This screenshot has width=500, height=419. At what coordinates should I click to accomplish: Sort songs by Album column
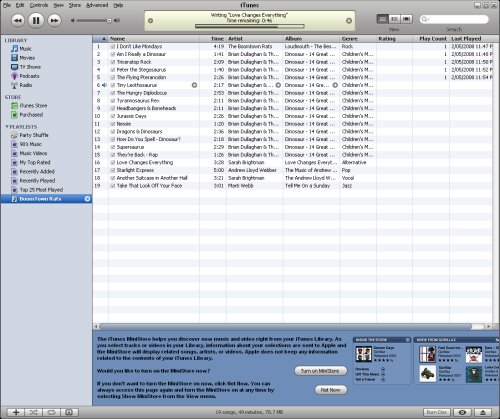(311, 39)
